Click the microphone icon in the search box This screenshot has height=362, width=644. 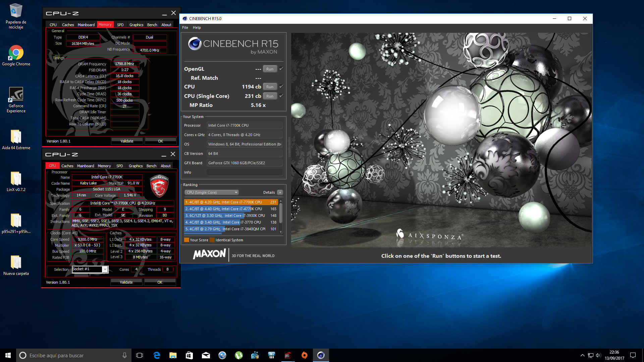click(x=124, y=355)
